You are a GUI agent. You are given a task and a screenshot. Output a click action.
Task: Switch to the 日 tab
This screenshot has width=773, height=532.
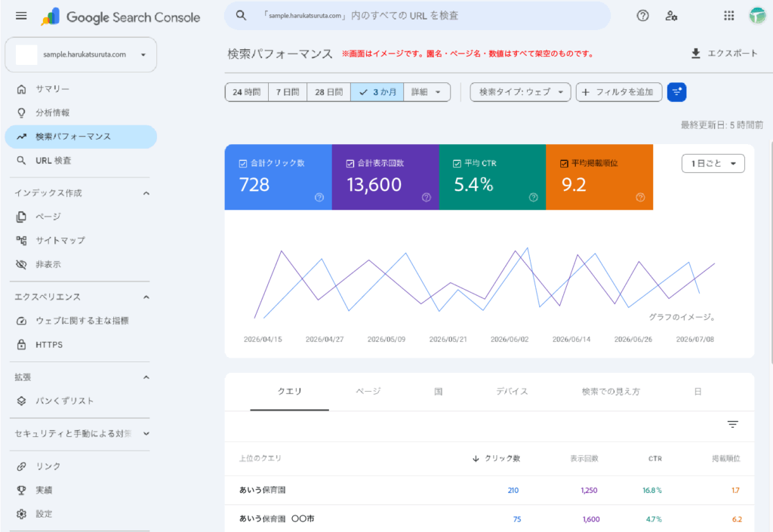point(698,392)
